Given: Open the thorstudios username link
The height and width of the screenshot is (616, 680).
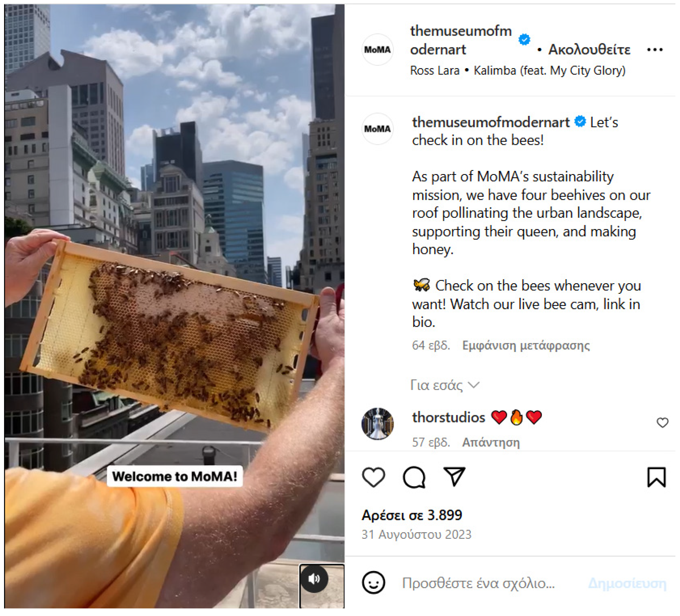Looking at the screenshot, I should pyautogui.click(x=448, y=417).
